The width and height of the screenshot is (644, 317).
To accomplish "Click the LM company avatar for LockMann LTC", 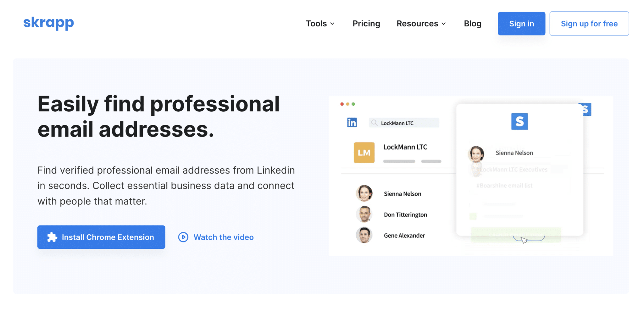I will coord(364,153).
